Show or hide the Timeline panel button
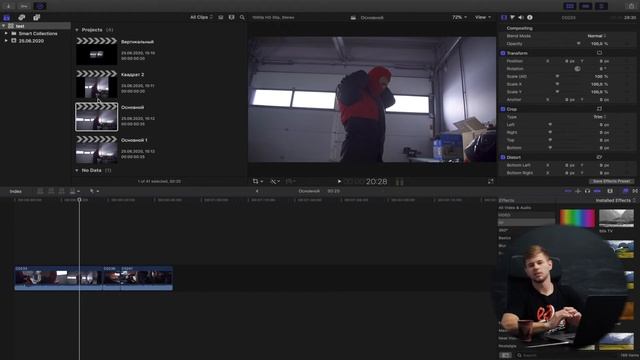This screenshot has width=640, height=360. click(x=585, y=6)
